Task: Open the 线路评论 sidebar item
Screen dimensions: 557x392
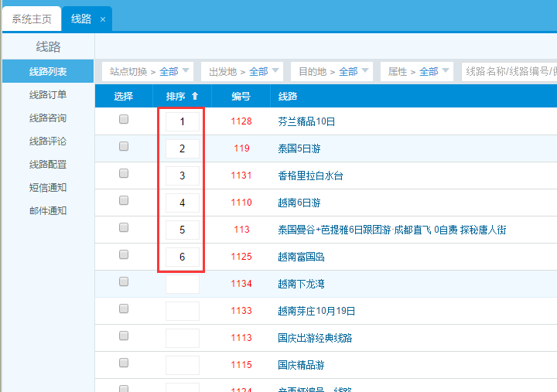Action: tap(48, 141)
